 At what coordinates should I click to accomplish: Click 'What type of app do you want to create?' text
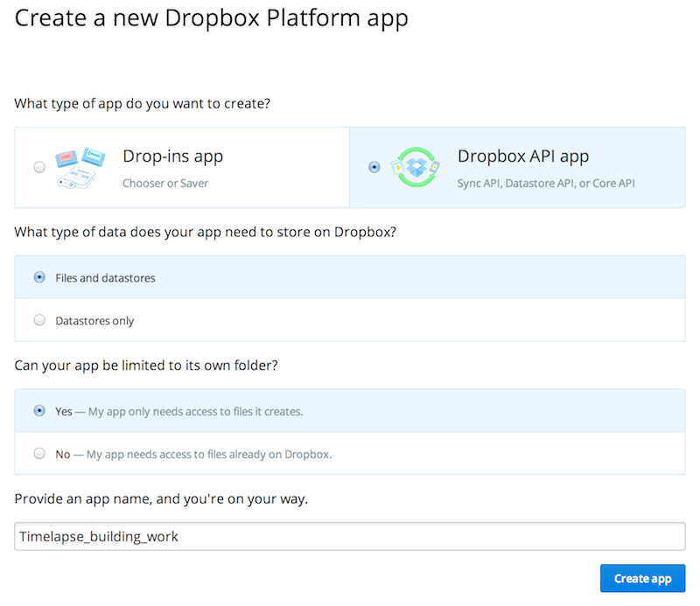(143, 103)
